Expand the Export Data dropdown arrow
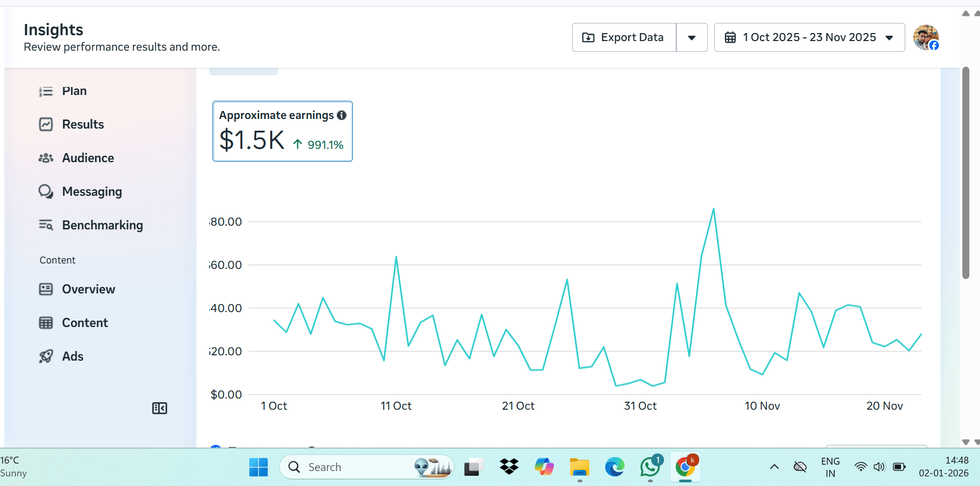The height and width of the screenshot is (486, 980). click(x=692, y=37)
